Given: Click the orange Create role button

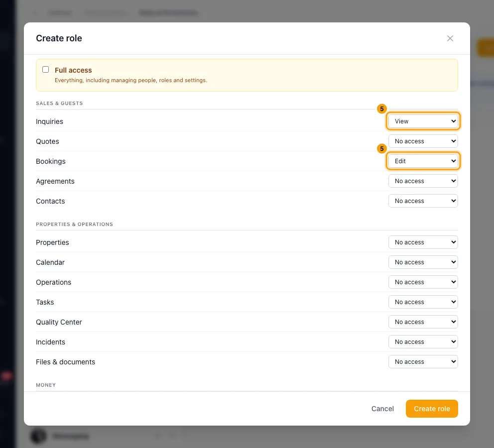Looking at the screenshot, I should (x=432, y=409).
